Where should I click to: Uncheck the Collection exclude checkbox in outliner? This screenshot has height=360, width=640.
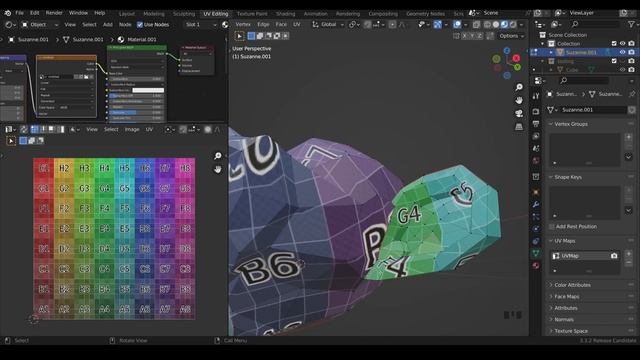coord(614,43)
